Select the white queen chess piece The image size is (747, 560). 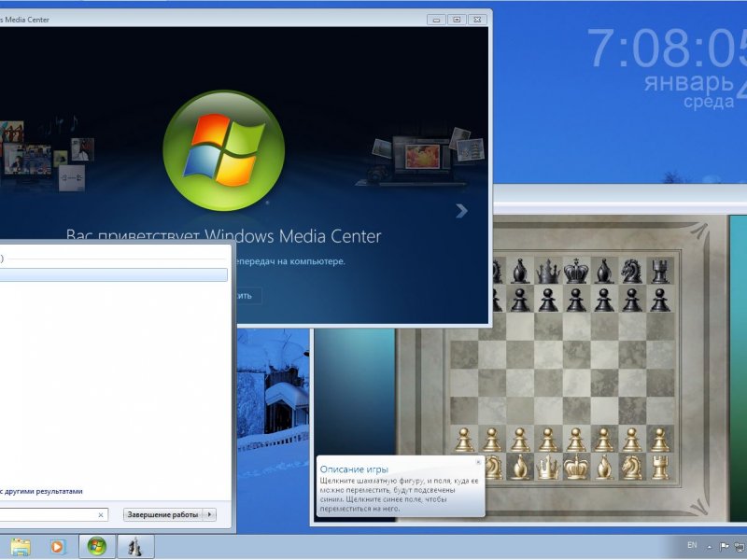pyautogui.click(x=548, y=468)
